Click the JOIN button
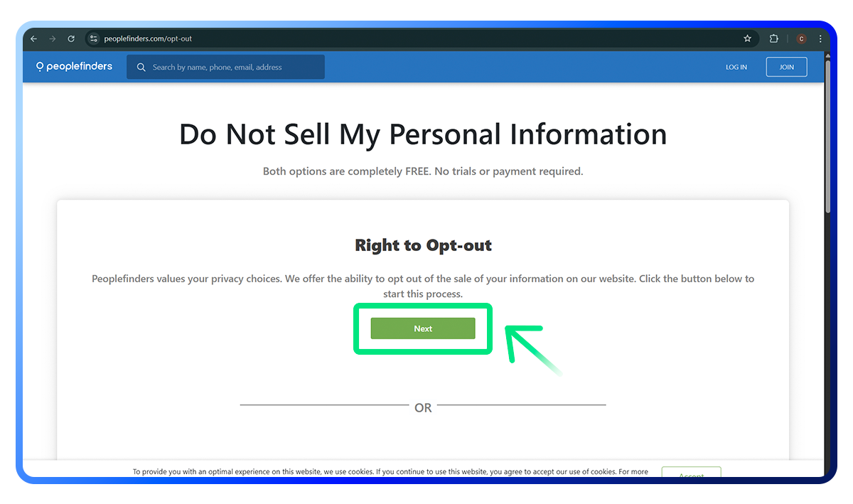853x504 pixels. (x=786, y=66)
